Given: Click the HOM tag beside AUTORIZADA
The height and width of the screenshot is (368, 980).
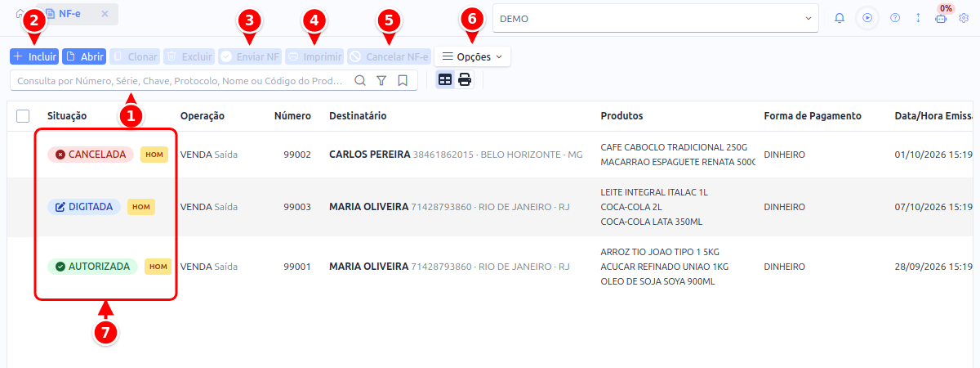Looking at the screenshot, I should point(158,267).
